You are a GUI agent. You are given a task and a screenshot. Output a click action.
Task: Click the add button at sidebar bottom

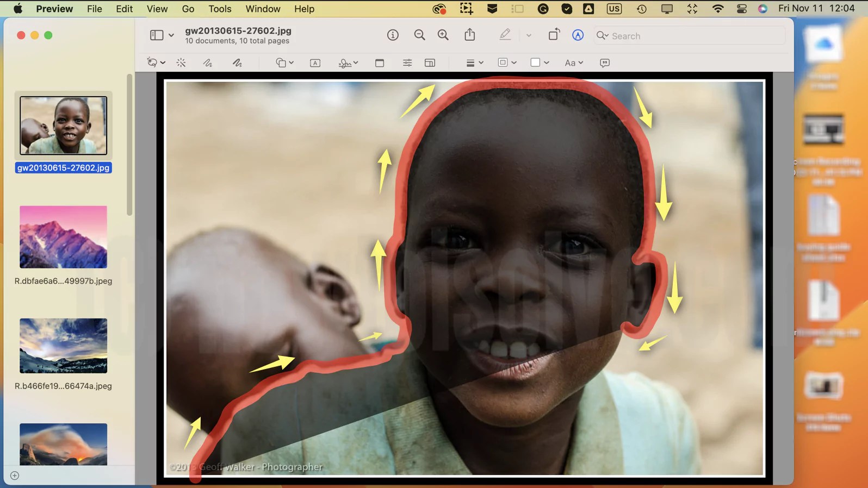click(15, 476)
